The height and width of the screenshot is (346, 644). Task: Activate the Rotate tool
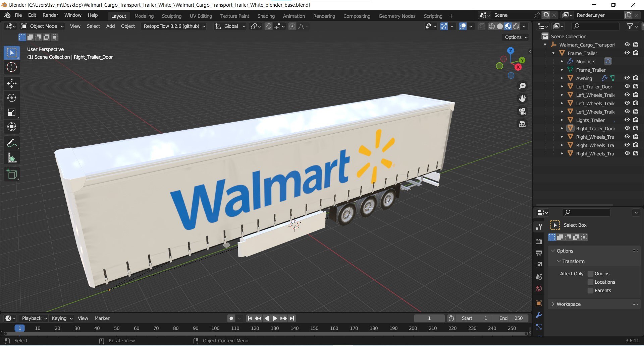pyautogui.click(x=12, y=98)
